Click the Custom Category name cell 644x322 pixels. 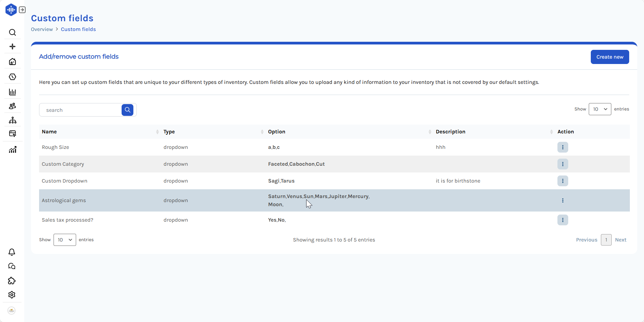(63, 164)
